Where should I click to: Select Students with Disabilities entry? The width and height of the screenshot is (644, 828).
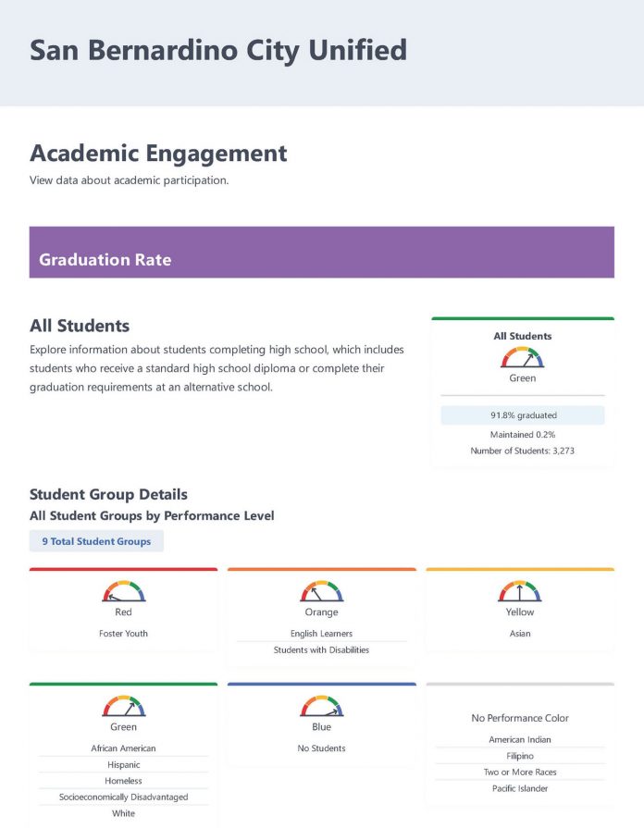coord(321,650)
